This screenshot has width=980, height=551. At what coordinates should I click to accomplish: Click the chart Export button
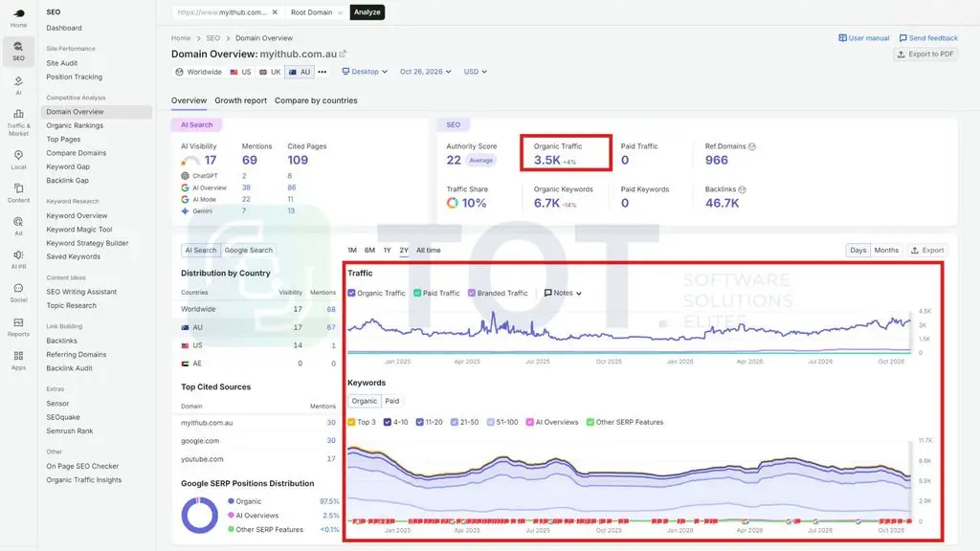point(927,250)
